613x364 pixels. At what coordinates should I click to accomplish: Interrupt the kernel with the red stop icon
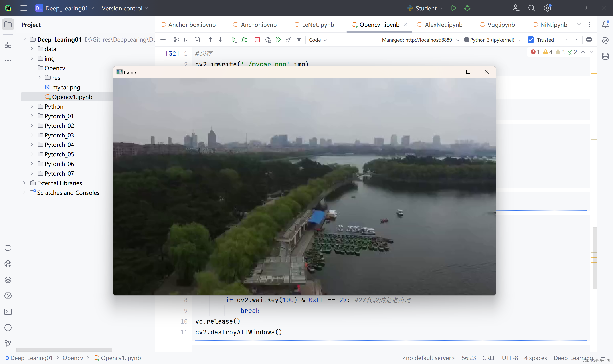[x=257, y=40]
